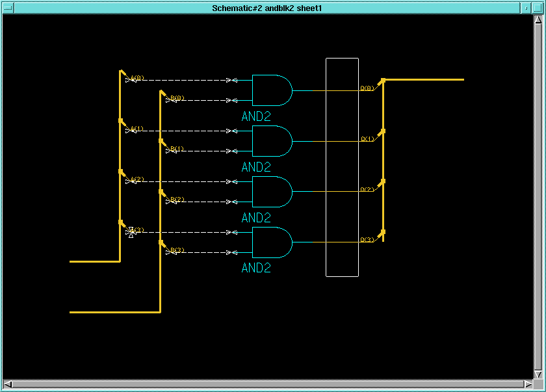This screenshot has width=546, height=392.
Task: Select the AND2 gate driving output Q(3)
Action: click(x=272, y=242)
